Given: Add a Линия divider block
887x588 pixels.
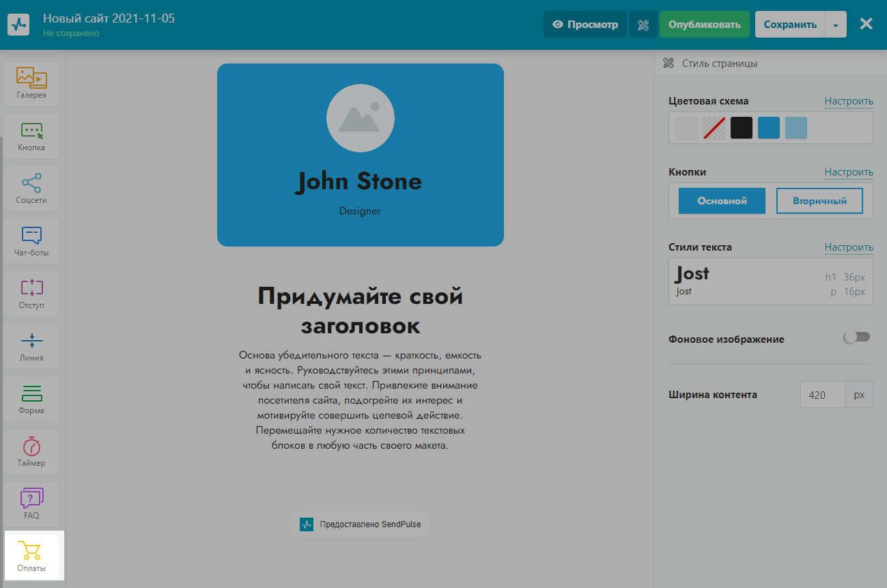Looking at the screenshot, I should click(31, 347).
